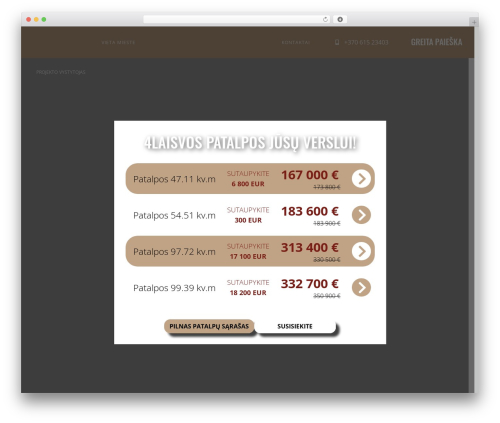Click the 17 100 EUR savings amount
Screen dimensions: 500x423
tap(248, 257)
